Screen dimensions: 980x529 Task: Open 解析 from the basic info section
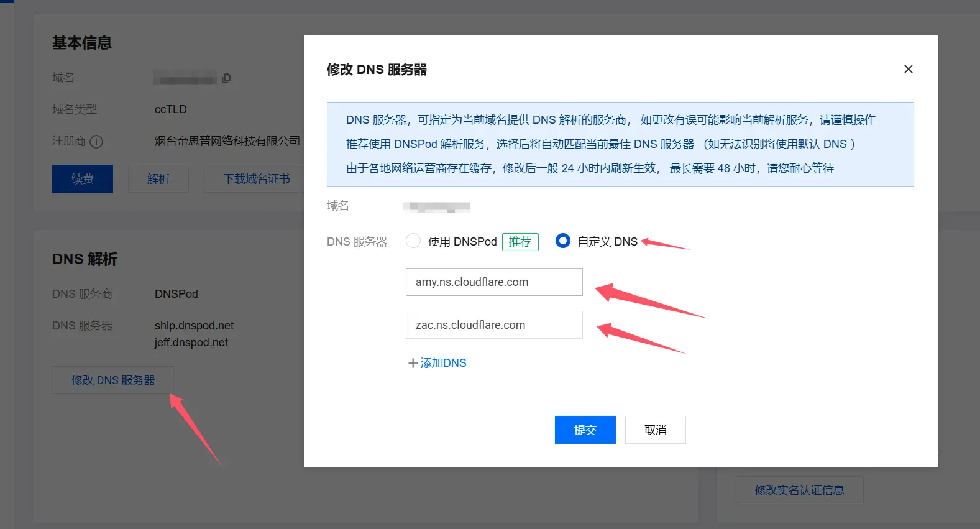coord(158,179)
